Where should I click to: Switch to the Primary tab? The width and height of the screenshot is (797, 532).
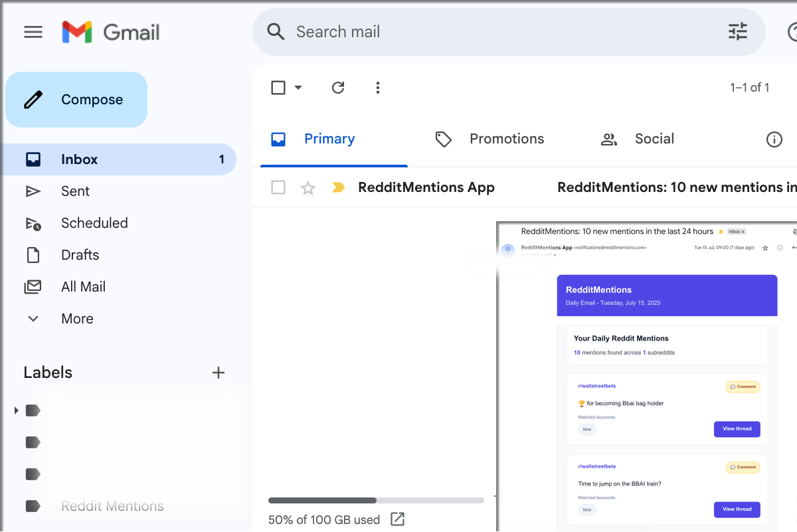tap(334, 139)
